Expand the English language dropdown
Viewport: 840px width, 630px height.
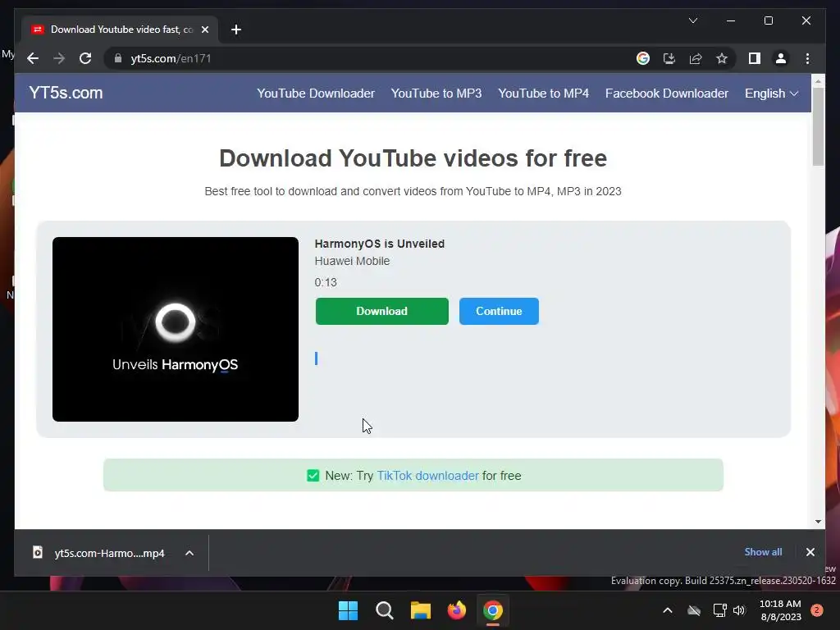[x=771, y=94]
